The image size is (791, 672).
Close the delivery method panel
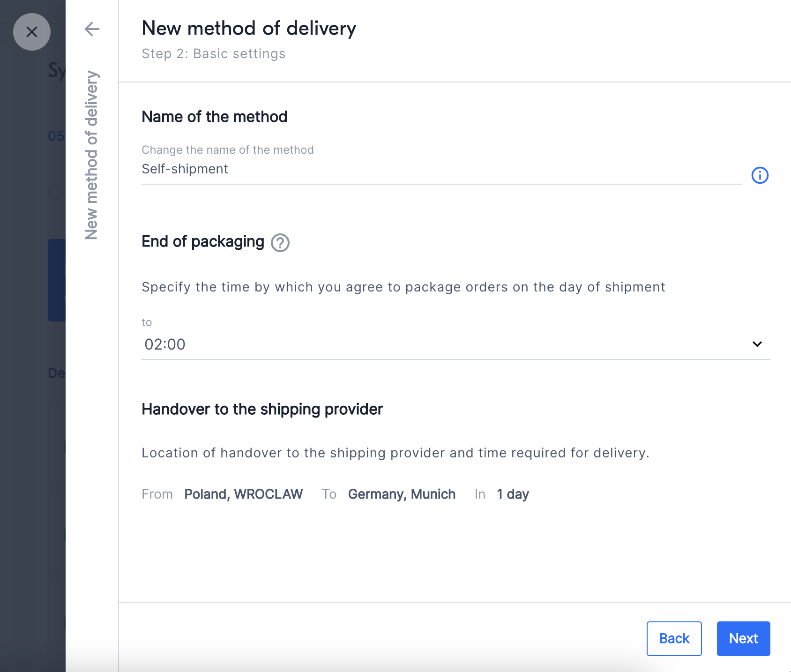32,32
